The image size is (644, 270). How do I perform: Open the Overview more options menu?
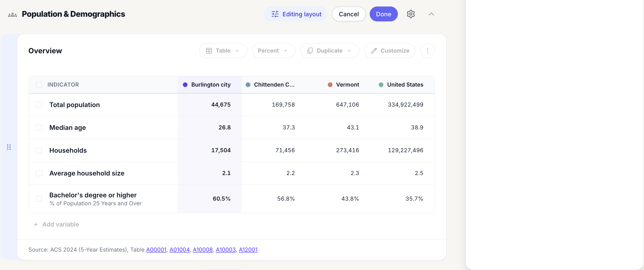pyautogui.click(x=427, y=51)
